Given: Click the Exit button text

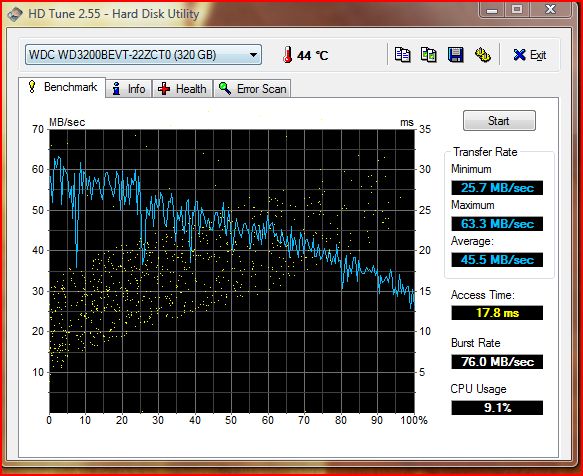Looking at the screenshot, I should (x=538, y=55).
